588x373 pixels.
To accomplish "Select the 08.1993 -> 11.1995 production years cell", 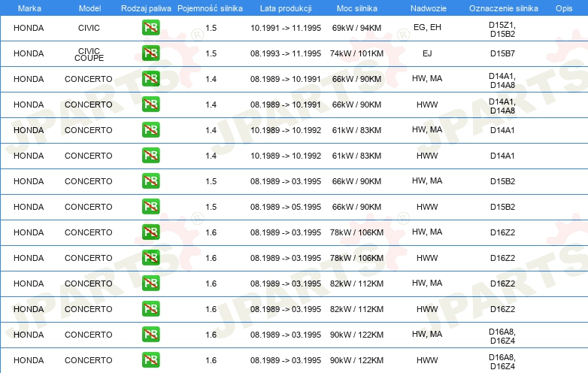I will [x=286, y=53].
